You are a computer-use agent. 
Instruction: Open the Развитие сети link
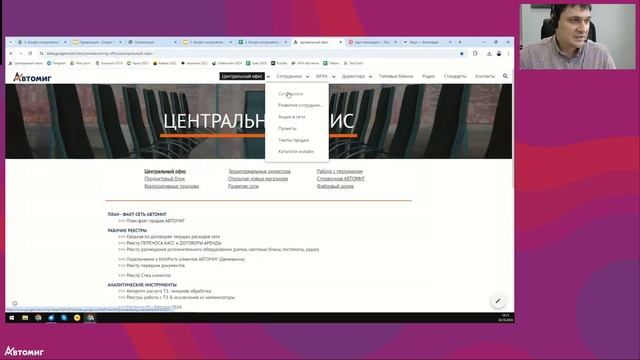point(243,186)
